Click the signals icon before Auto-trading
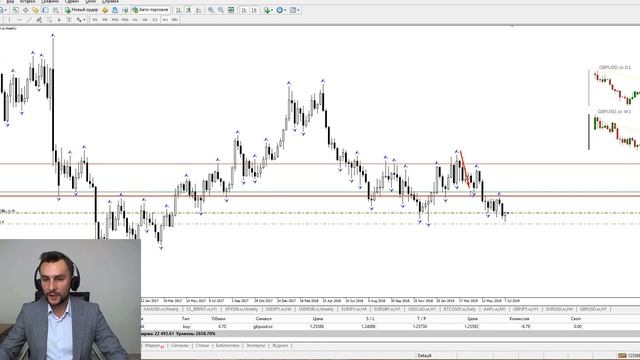Viewport: 640px width, 360px height. (125, 10)
